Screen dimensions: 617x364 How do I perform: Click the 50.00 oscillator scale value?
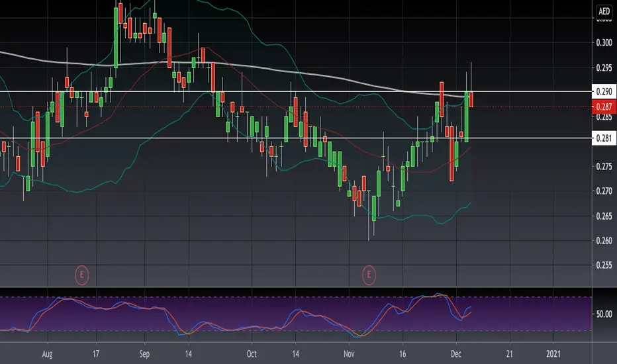click(604, 314)
